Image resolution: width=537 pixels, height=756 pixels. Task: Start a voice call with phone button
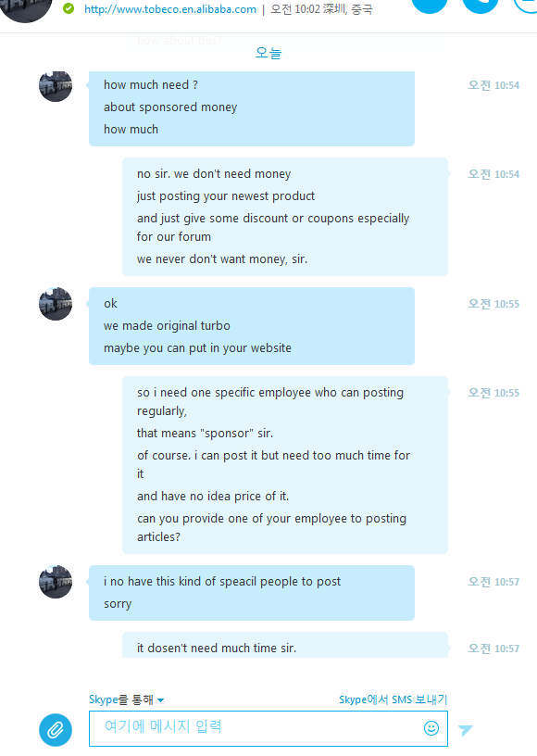coord(481,6)
